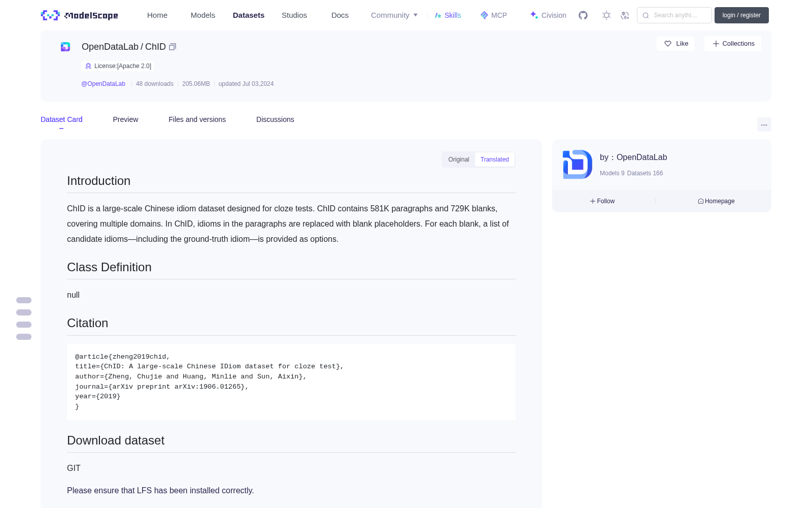Screen dimensions: 812x508
Task: Click the plus icon on Collections
Action: pyautogui.click(x=716, y=44)
